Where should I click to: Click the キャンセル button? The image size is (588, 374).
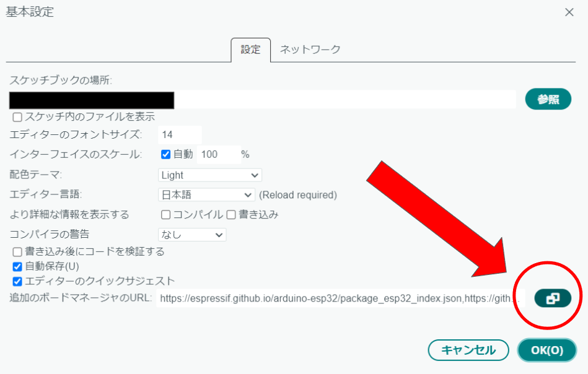click(x=468, y=350)
